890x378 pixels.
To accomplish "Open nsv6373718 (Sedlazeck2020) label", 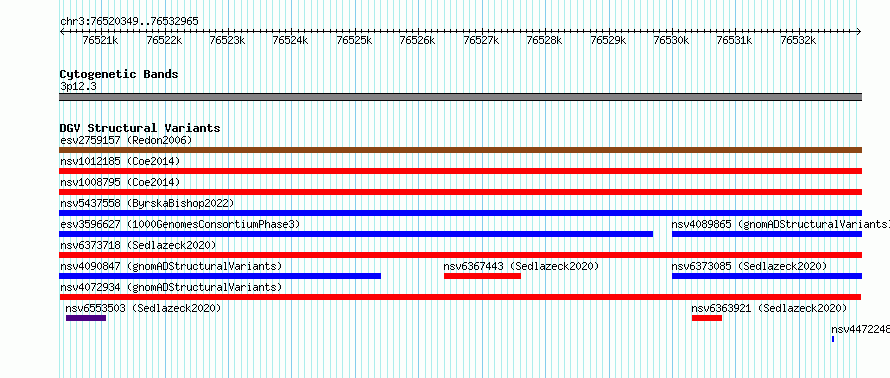I will click(x=138, y=245).
